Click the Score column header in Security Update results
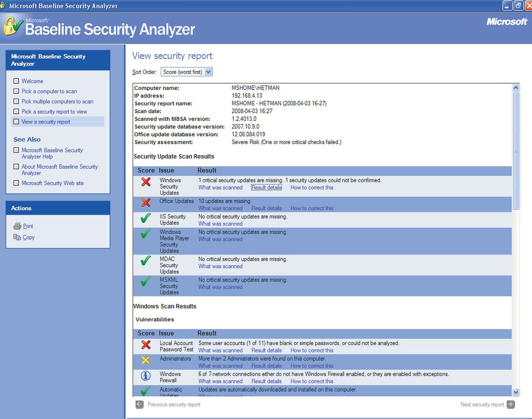The height and width of the screenshot is (419, 532). pos(146,171)
